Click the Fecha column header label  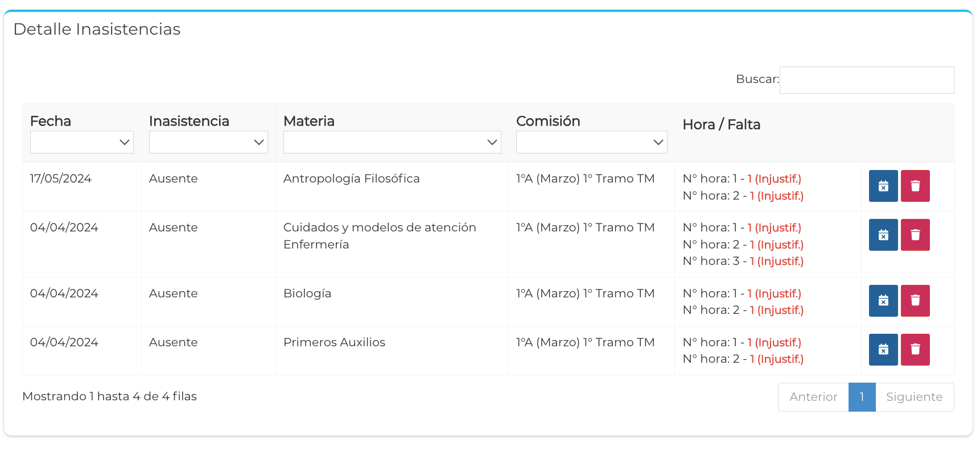(51, 121)
